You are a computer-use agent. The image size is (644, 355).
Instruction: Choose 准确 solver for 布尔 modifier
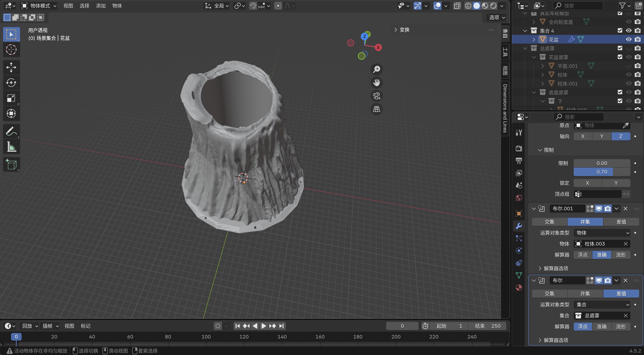tap(601, 327)
